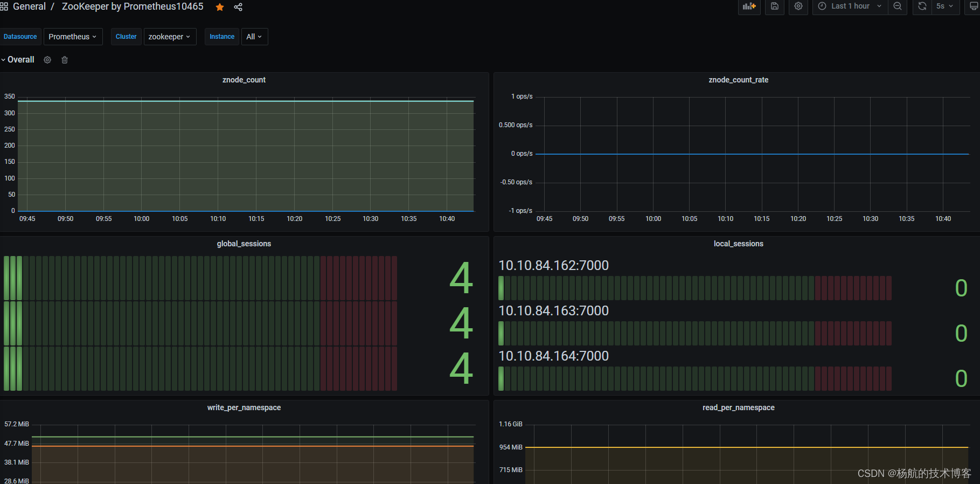Click the Datasource variable label

coord(20,37)
